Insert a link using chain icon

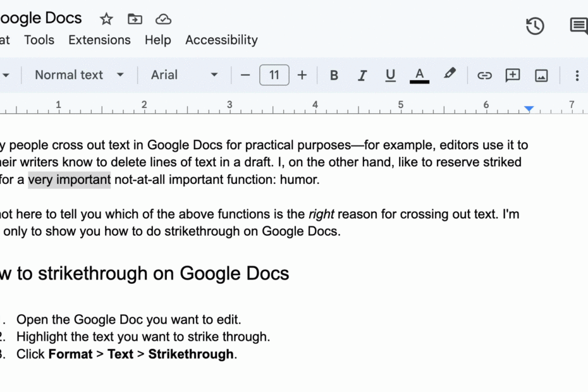[x=484, y=75]
